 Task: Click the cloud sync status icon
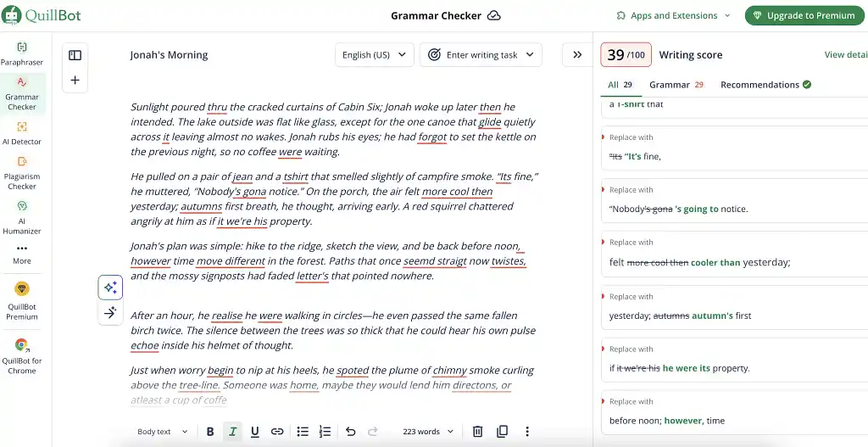(494, 15)
